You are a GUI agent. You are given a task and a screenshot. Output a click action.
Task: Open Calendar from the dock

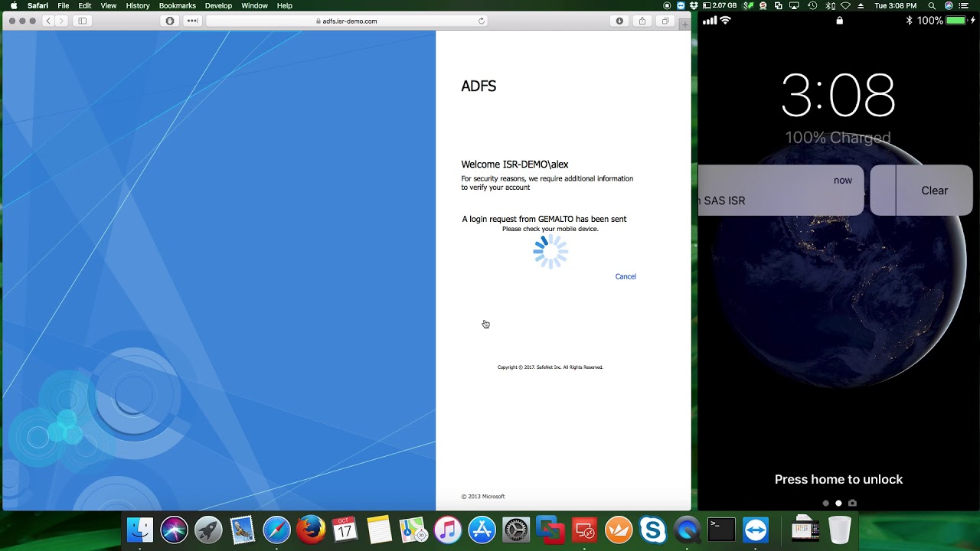pos(345,530)
